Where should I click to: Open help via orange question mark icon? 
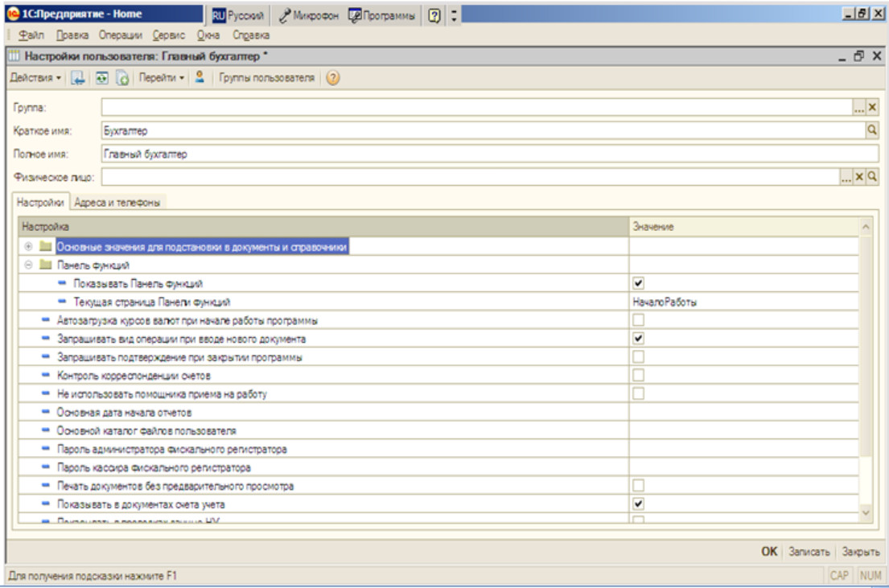click(333, 78)
